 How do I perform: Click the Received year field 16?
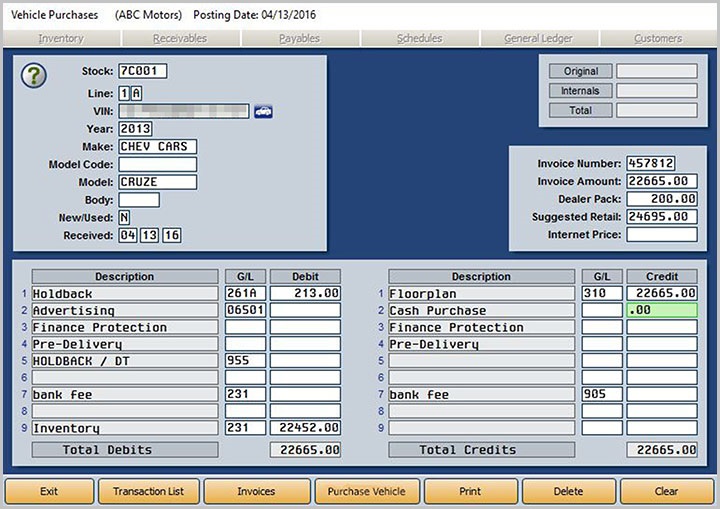pyautogui.click(x=172, y=235)
